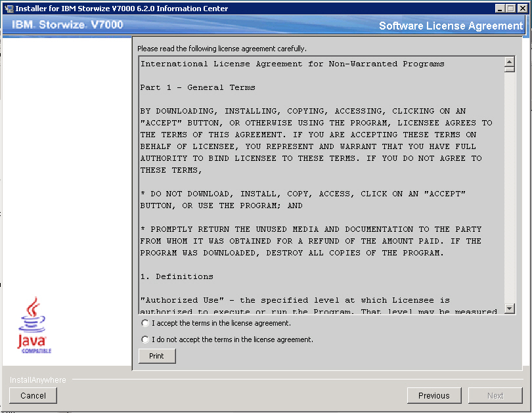Select 'I accept the terms' radio button

(145, 323)
